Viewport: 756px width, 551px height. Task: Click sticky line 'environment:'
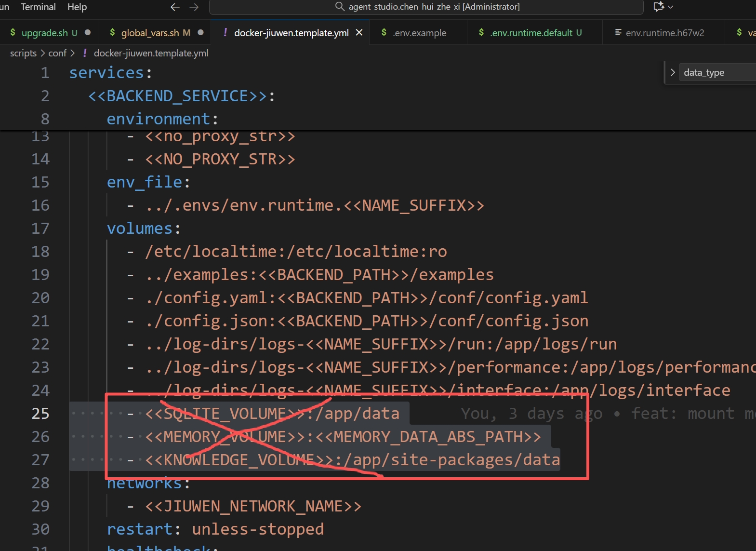tap(162, 119)
